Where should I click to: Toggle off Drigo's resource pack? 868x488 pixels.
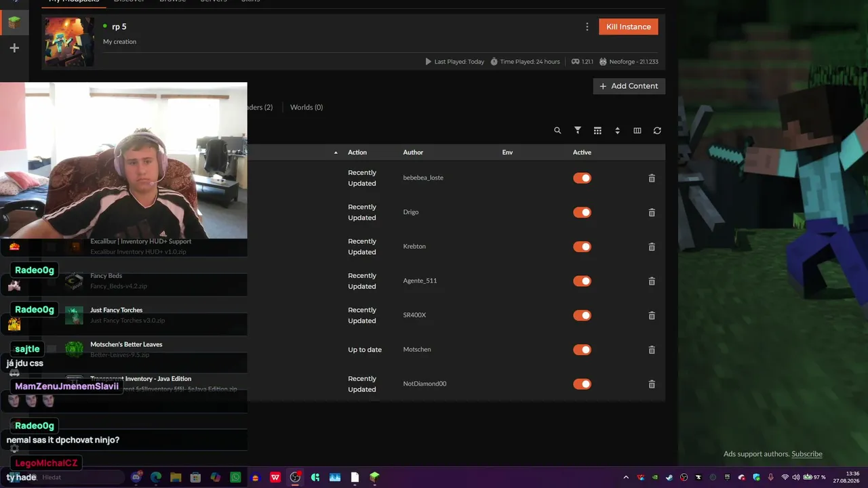582,212
